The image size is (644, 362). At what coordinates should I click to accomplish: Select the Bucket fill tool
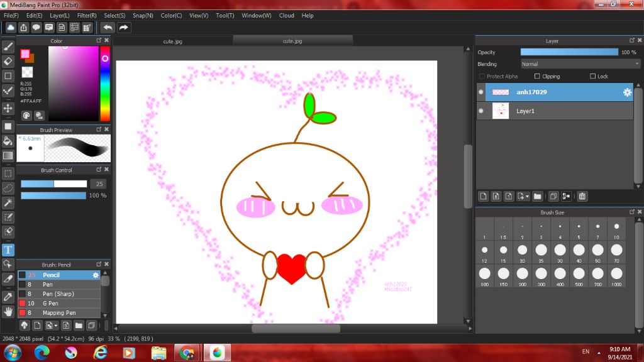pos(8,141)
